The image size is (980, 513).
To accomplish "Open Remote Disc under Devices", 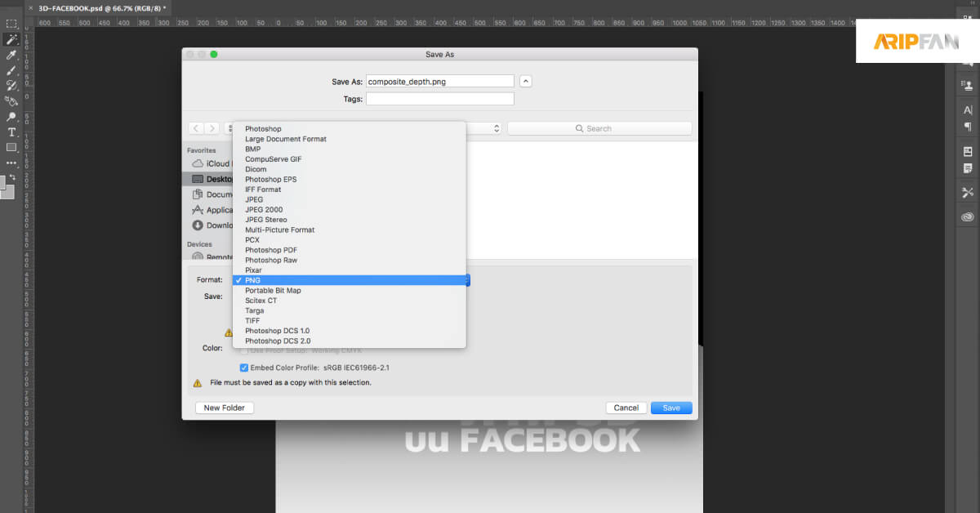I will click(211, 256).
